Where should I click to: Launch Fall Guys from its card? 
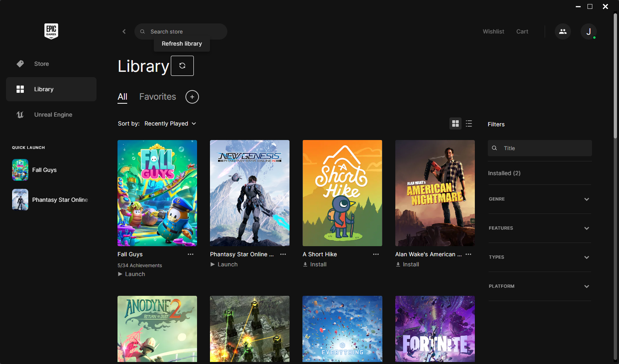coord(131,274)
